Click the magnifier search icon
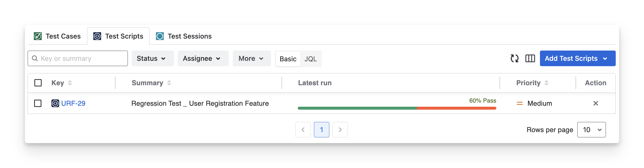 (x=35, y=59)
